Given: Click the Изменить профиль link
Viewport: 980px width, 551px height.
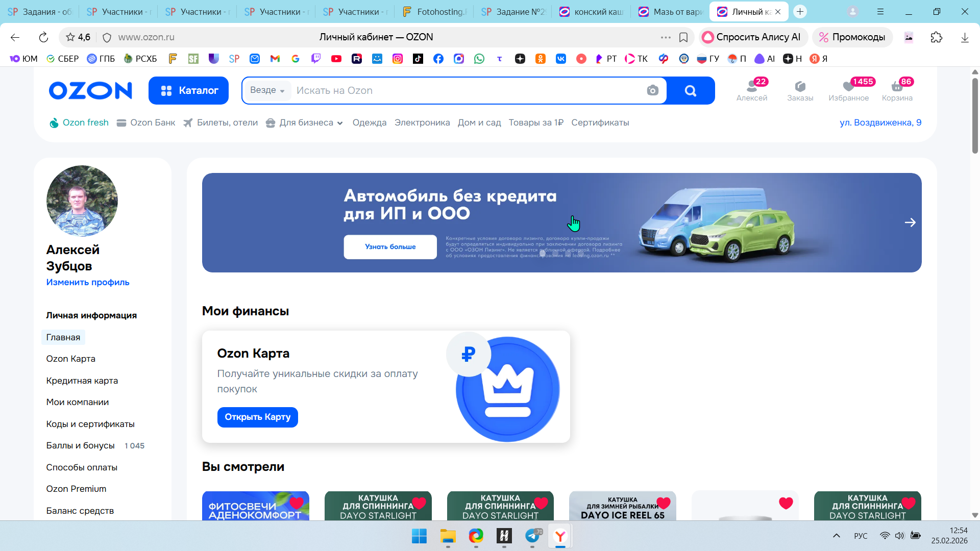Looking at the screenshot, I should pyautogui.click(x=88, y=282).
